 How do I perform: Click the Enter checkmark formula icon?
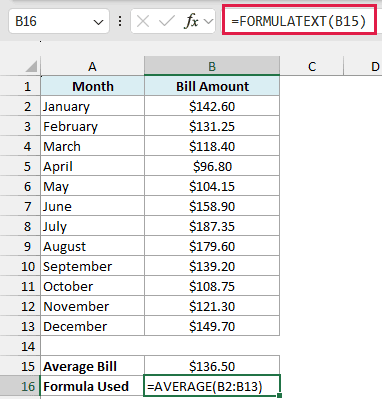166,22
